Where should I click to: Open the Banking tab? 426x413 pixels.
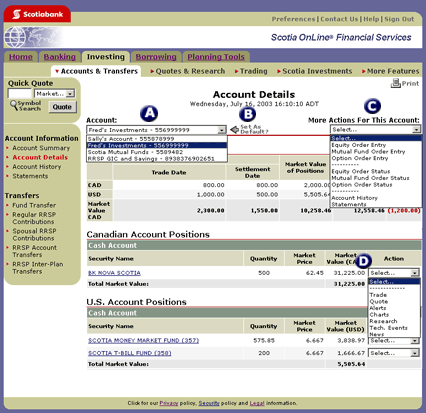click(60, 57)
